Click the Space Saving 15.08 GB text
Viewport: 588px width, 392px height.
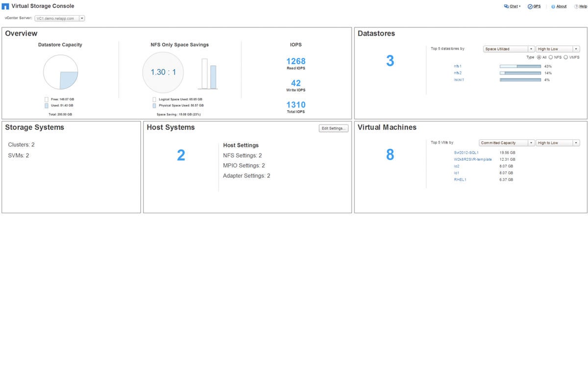coord(178,114)
